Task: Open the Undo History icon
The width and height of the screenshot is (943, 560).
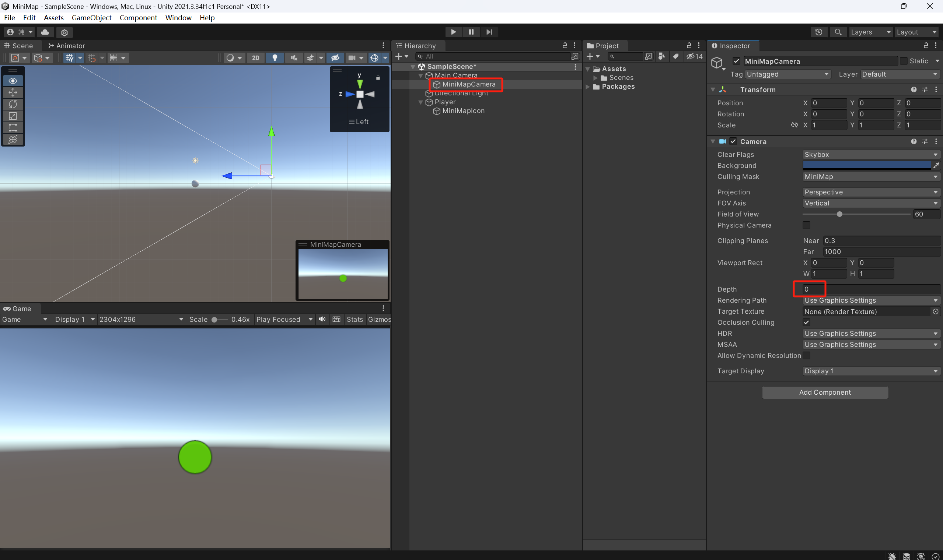Action: (x=818, y=32)
